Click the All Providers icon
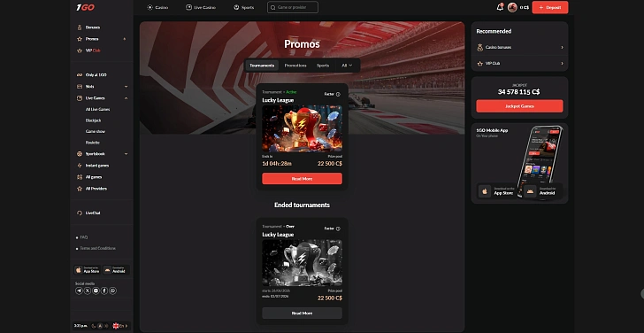 tap(80, 189)
